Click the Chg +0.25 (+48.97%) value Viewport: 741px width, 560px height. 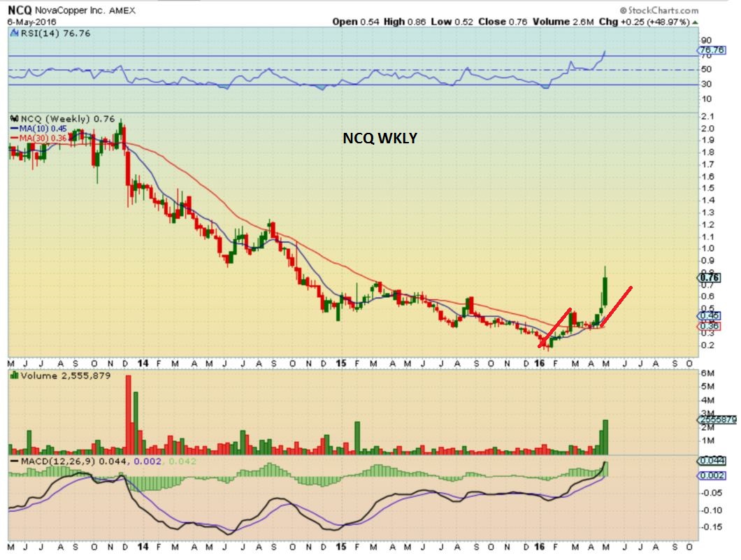coord(645,22)
